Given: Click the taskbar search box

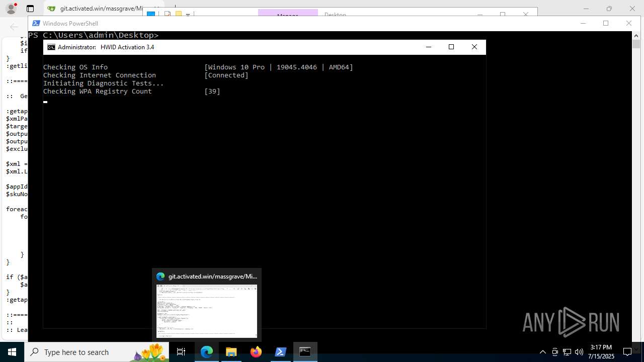Looking at the screenshot, I should pyautogui.click(x=96, y=352).
